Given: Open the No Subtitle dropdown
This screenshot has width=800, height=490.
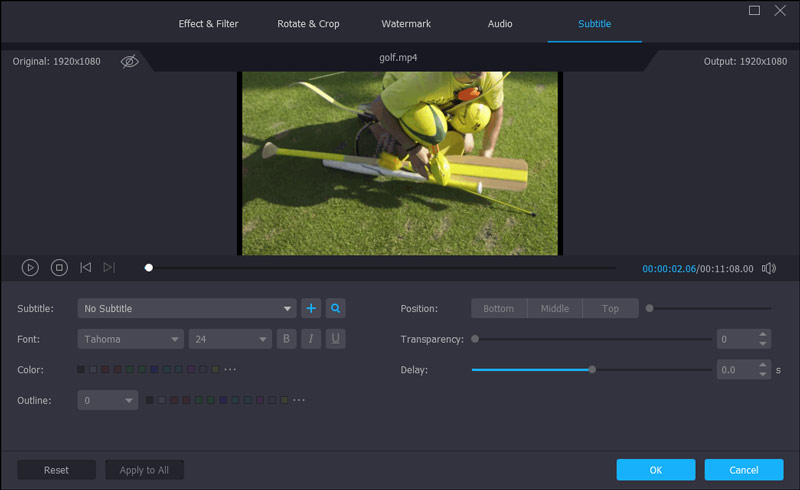Looking at the screenshot, I should tap(187, 308).
